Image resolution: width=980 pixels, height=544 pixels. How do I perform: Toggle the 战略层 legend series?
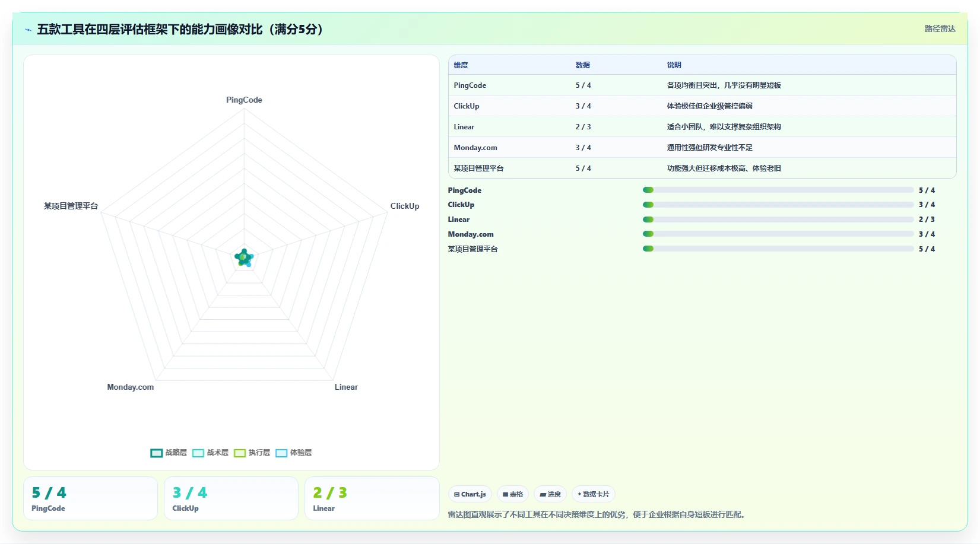coord(169,453)
